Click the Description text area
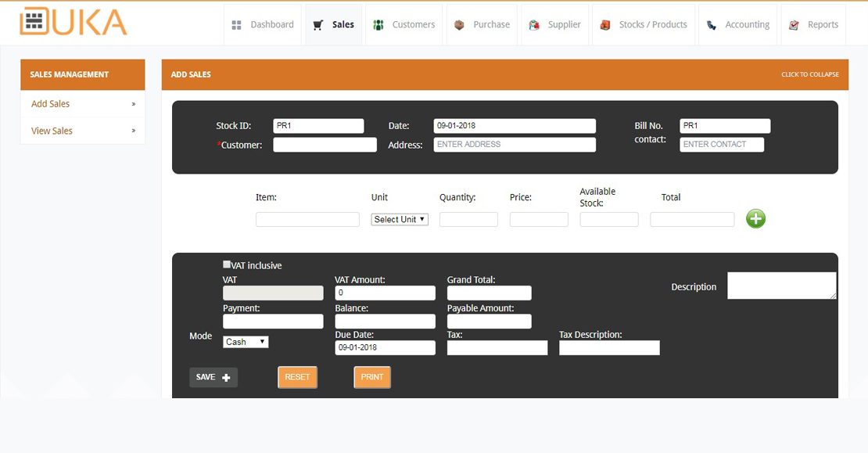The image size is (868, 453). (x=782, y=286)
